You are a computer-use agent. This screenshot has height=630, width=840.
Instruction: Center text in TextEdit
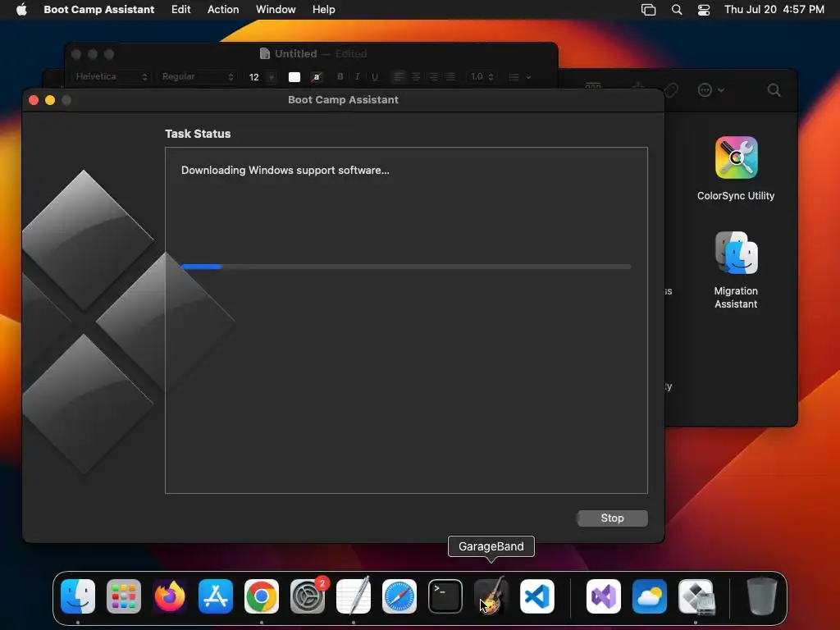tap(416, 76)
